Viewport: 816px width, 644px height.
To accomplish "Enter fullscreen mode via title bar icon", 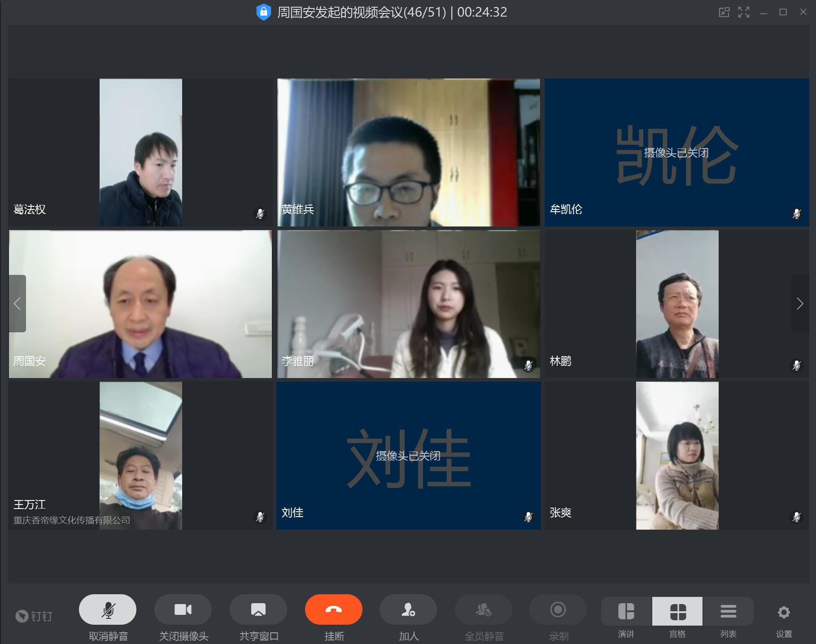I will (744, 12).
